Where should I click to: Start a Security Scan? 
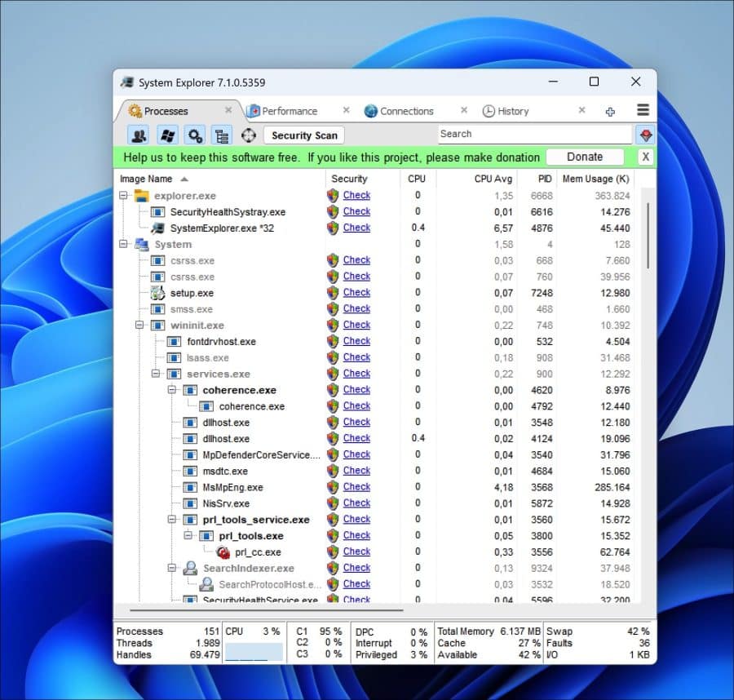[x=303, y=135]
